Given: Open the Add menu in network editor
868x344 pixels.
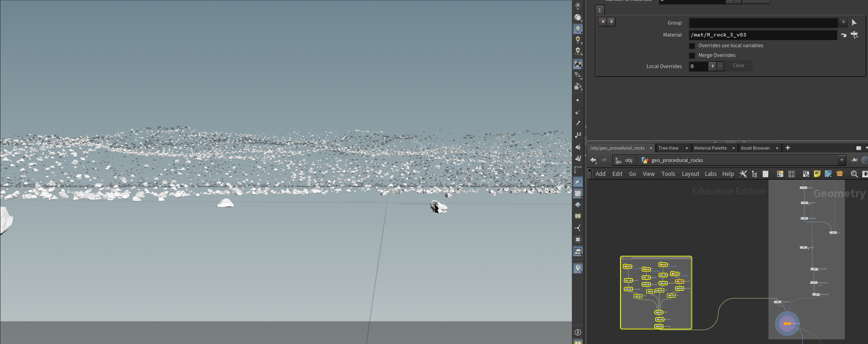Looking at the screenshot, I should [x=601, y=174].
